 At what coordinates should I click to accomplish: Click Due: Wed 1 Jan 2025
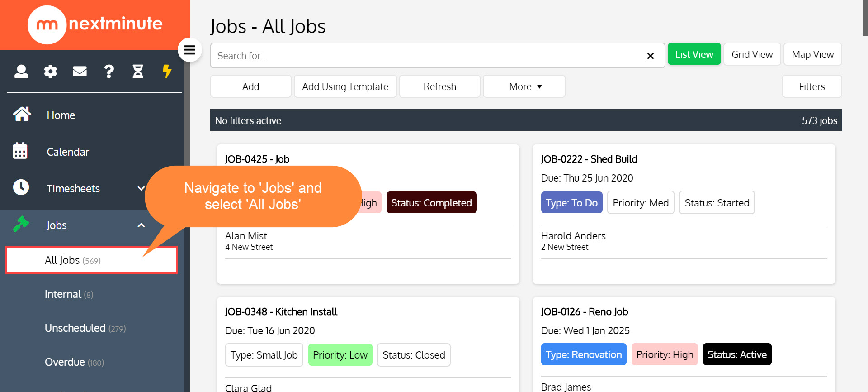585,331
